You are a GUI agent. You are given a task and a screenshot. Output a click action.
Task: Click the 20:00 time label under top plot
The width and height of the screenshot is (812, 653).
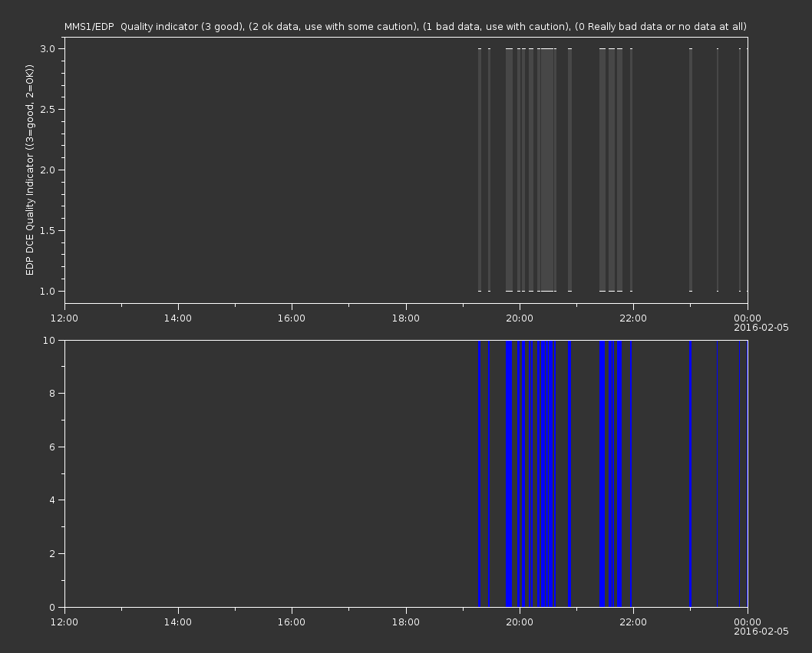(520, 318)
